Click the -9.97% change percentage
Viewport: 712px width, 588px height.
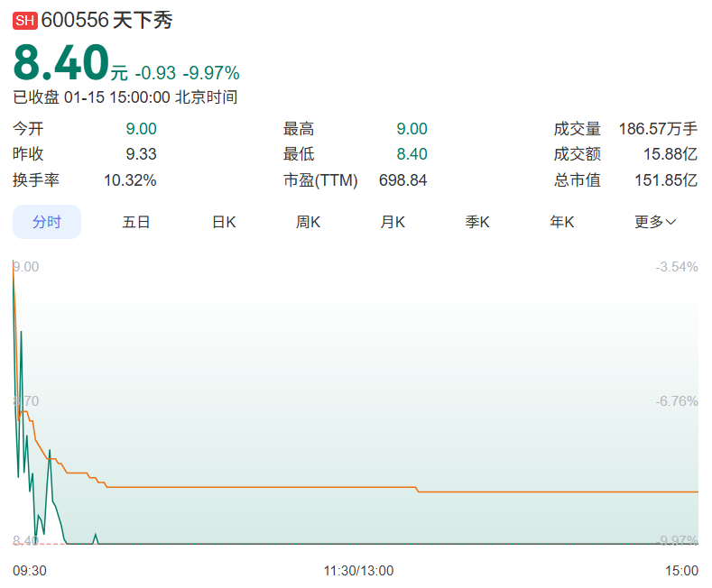tap(211, 73)
